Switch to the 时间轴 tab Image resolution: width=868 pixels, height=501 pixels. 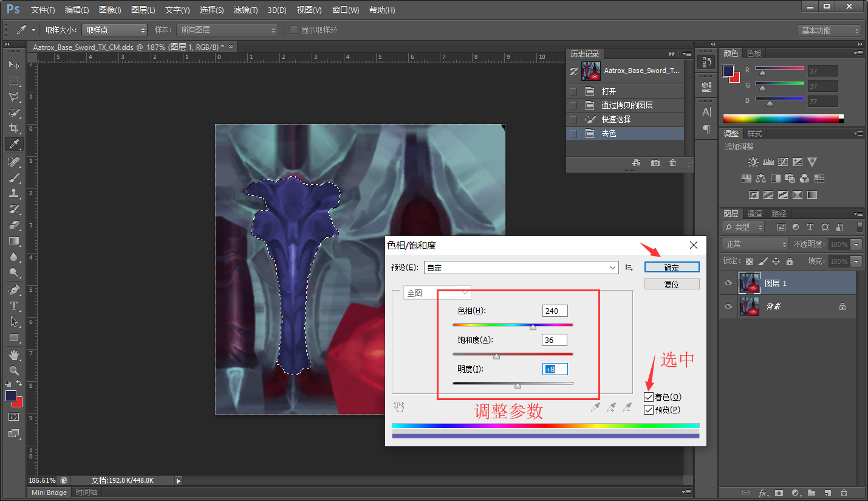86,492
